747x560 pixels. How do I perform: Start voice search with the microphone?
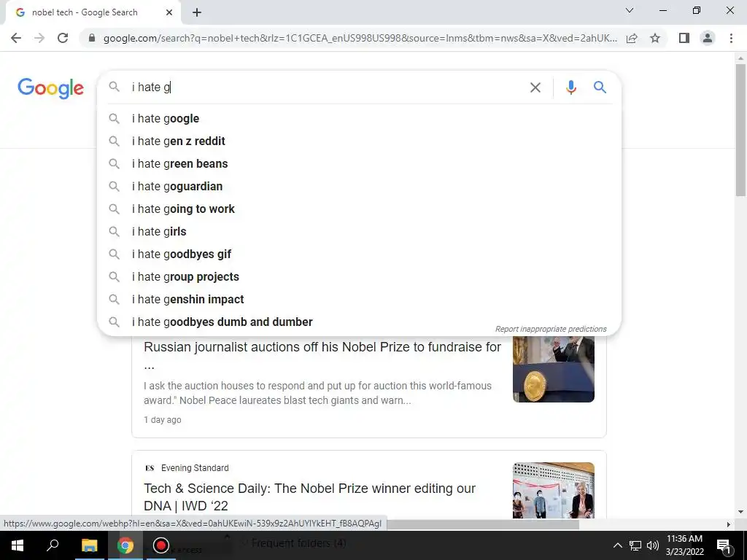(x=571, y=87)
